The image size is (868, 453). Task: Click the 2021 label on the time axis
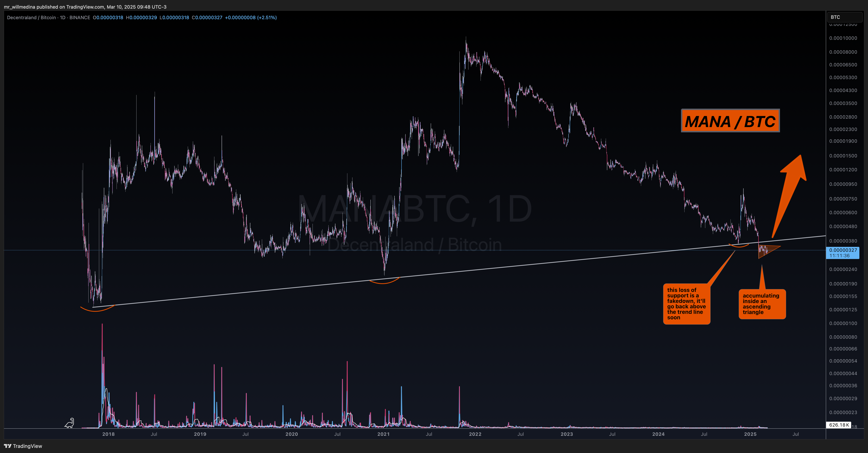click(x=384, y=434)
